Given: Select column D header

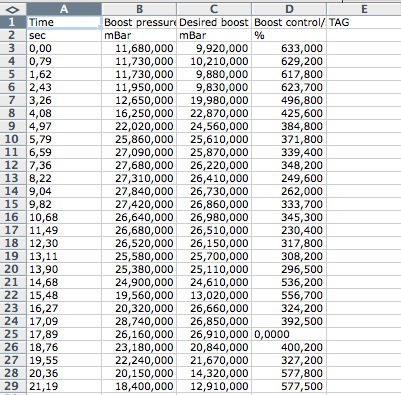Looking at the screenshot, I should click(x=289, y=9).
